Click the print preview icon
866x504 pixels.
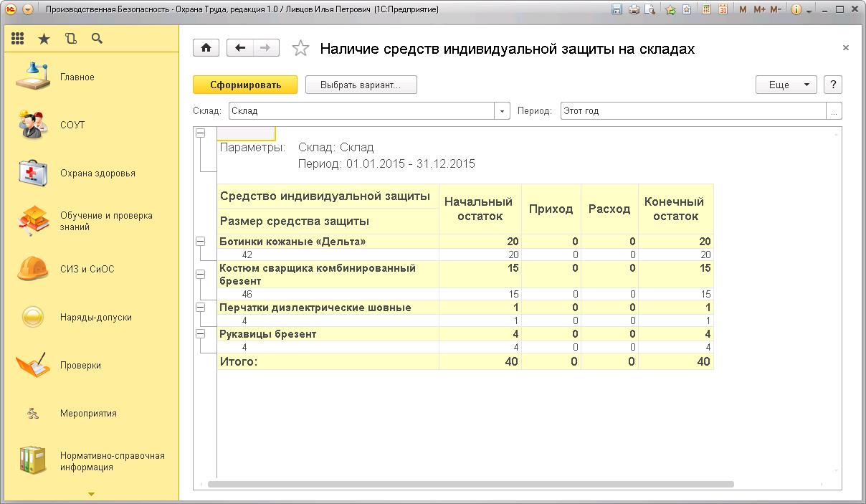click(649, 10)
